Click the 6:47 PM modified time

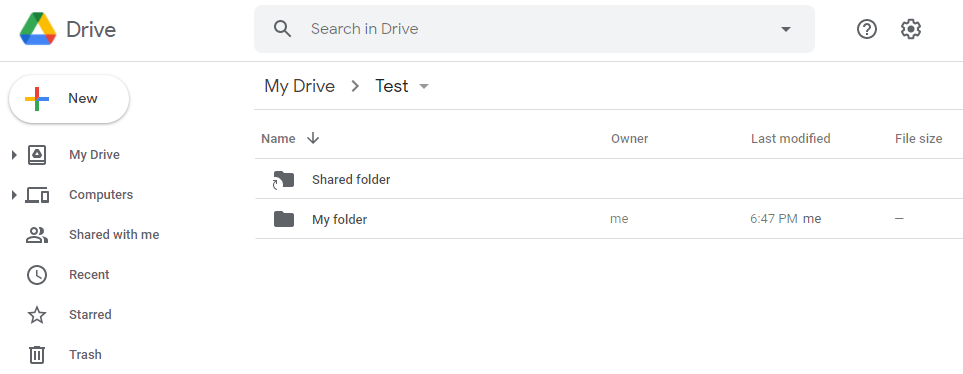[x=774, y=219]
